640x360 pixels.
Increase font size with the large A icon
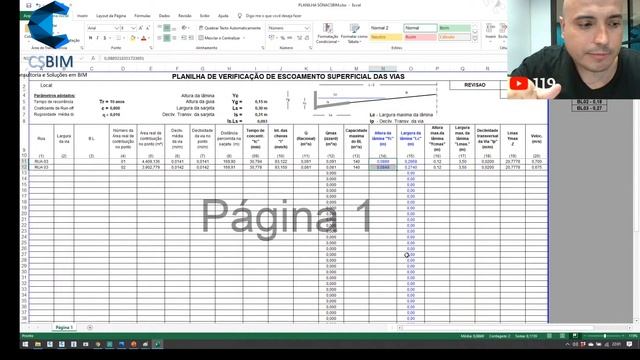click(140, 28)
